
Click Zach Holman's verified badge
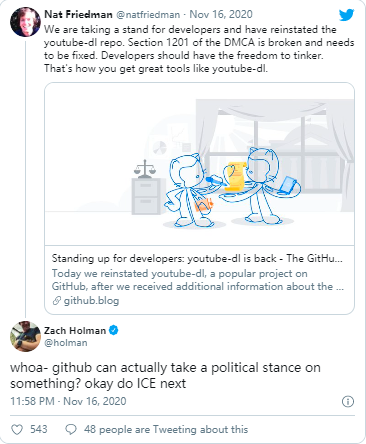[x=114, y=330]
